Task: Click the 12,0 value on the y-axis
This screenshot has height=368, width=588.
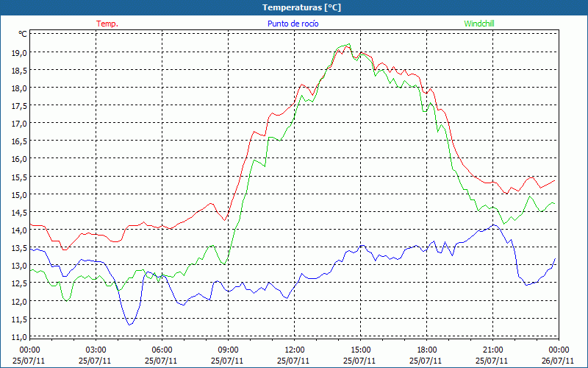Action: click(20, 302)
